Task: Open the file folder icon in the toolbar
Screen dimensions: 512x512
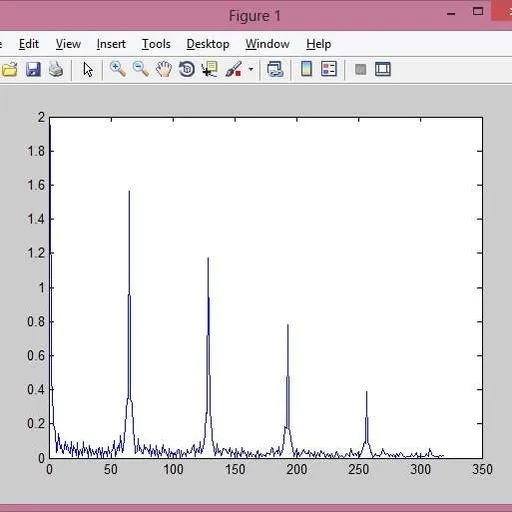Action: [x=10, y=70]
